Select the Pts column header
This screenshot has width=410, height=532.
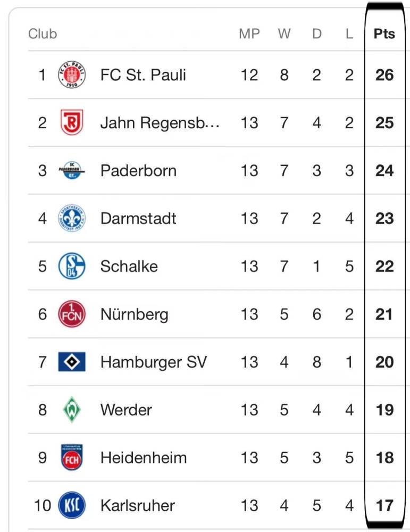click(384, 34)
